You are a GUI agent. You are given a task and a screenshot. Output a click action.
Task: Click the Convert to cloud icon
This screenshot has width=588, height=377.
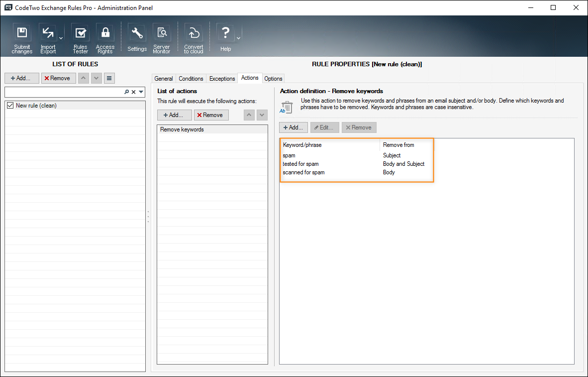point(194,39)
